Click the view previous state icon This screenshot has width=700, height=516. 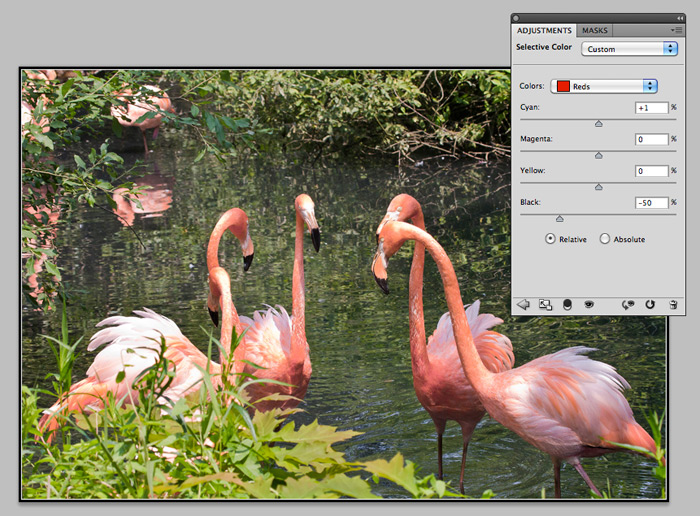[x=628, y=305]
